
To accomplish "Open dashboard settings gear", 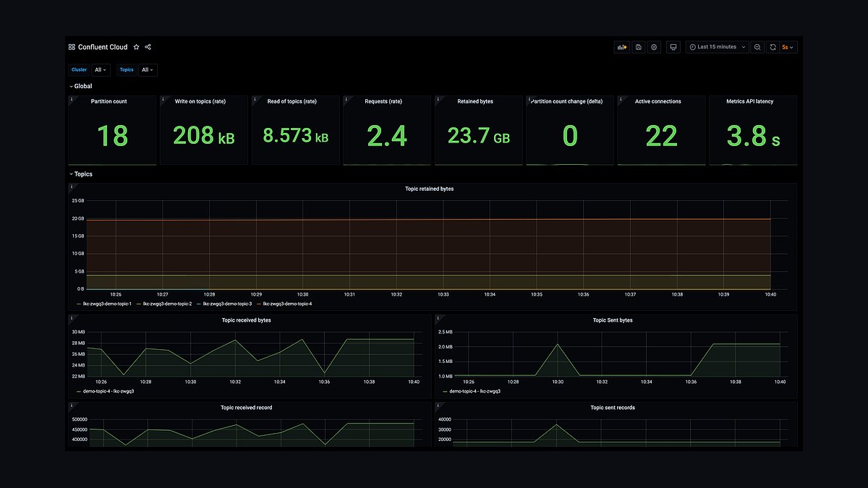I will click(654, 47).
